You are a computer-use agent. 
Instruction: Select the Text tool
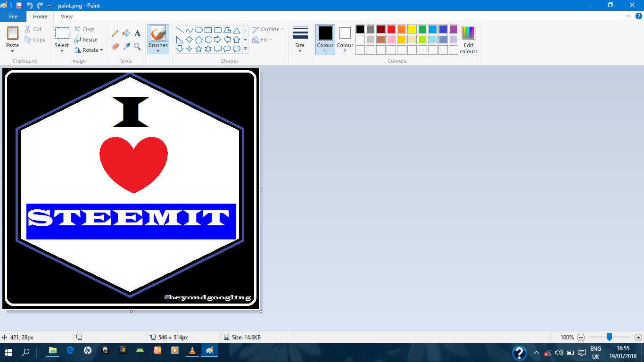pyautogui.click(x=137, y=33)
